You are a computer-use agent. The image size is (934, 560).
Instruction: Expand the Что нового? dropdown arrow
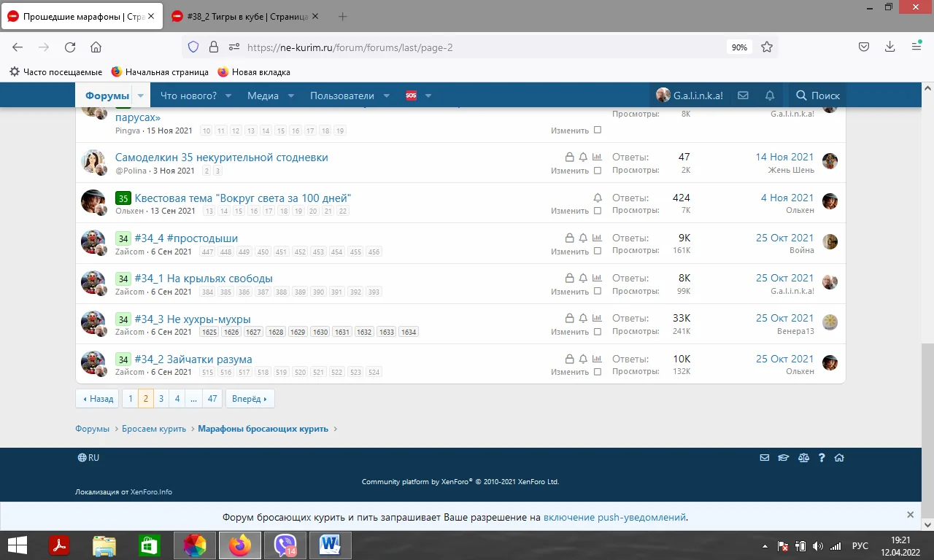coord(228,96)
